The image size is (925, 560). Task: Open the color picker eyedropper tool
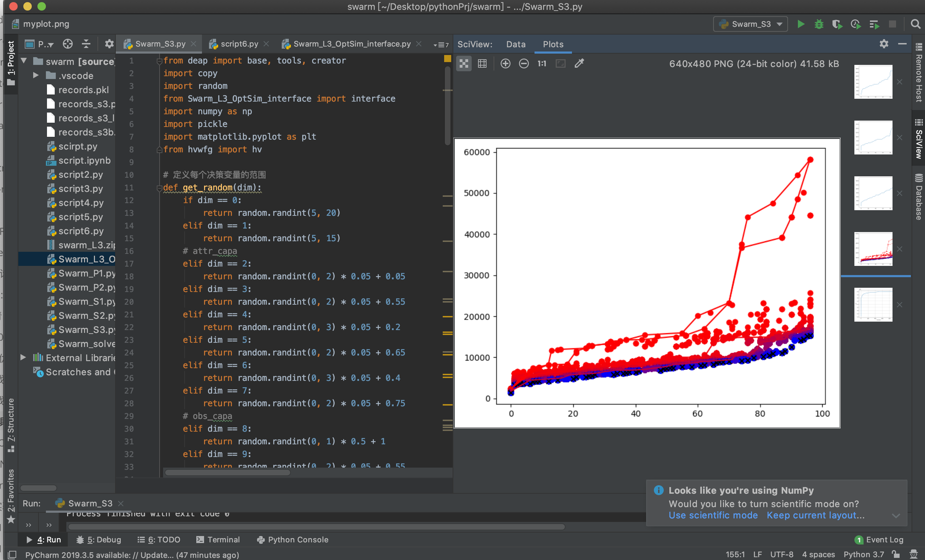click(x=579, y=63)
